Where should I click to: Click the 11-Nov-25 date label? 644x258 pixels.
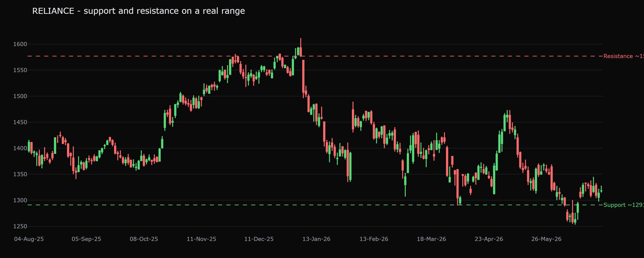(x=201, y=239)
